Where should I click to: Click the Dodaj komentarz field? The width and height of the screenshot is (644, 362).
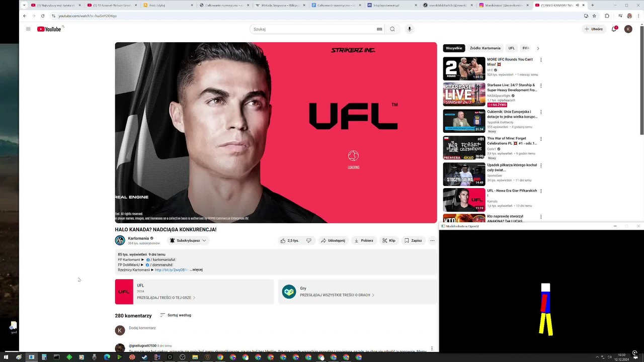point(142,328)
